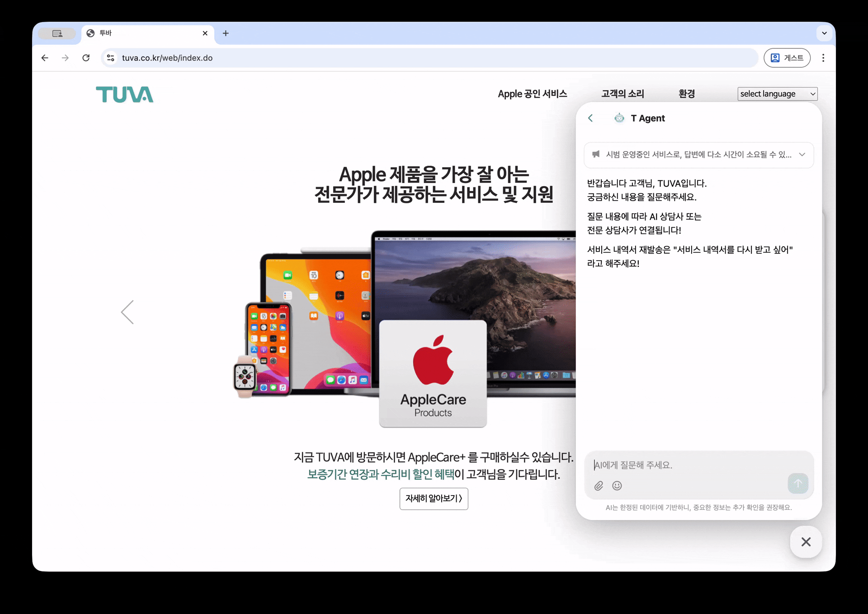Click the paperclip attachment icon in chat
The width and height of the screenshot is (868, 614).
coord(599,486)
